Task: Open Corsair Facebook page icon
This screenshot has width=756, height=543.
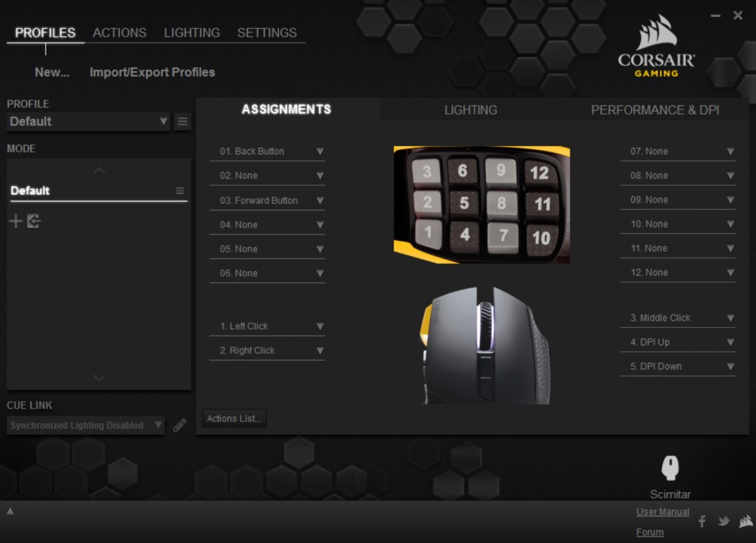Action: [x=701, y=522]
